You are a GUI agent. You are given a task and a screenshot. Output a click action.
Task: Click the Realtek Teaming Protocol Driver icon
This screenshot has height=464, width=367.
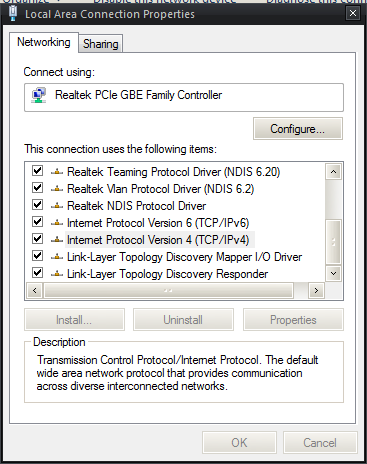[57, 172]
